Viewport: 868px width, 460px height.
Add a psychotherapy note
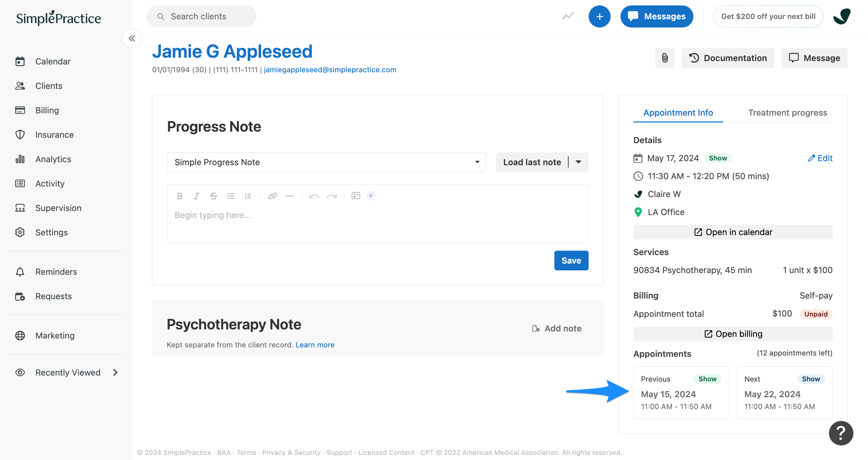point(557,328)
